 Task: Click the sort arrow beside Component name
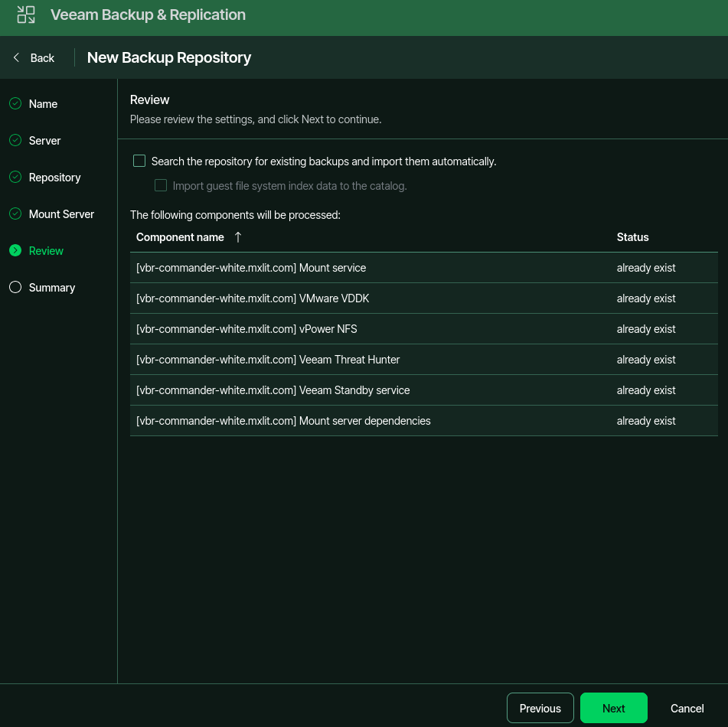click(x=238, y=237)
